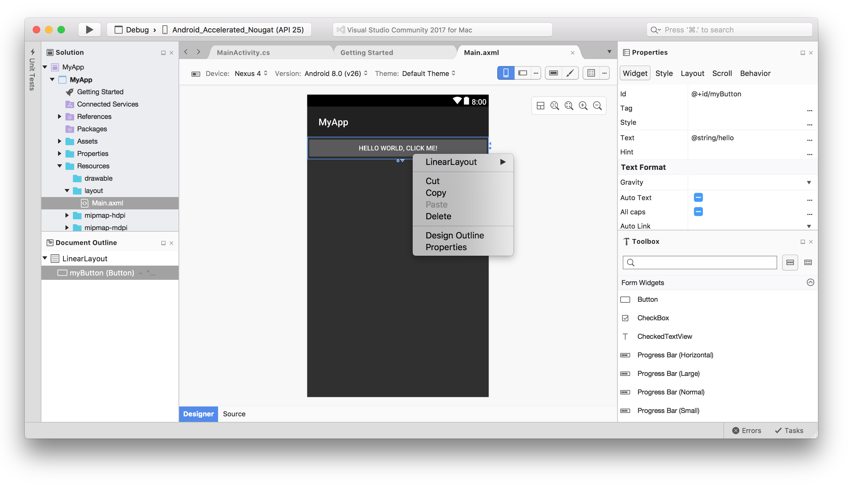The height and width of the screenshot is (488, 868).
Task: Open the Gravity dropdown
Action: tap(809, 182)
